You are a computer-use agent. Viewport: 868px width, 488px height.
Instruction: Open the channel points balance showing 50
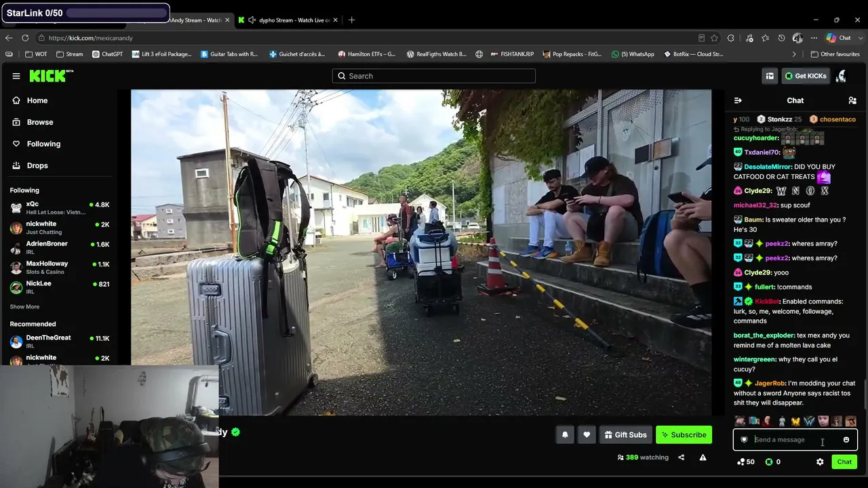point(746,462)
